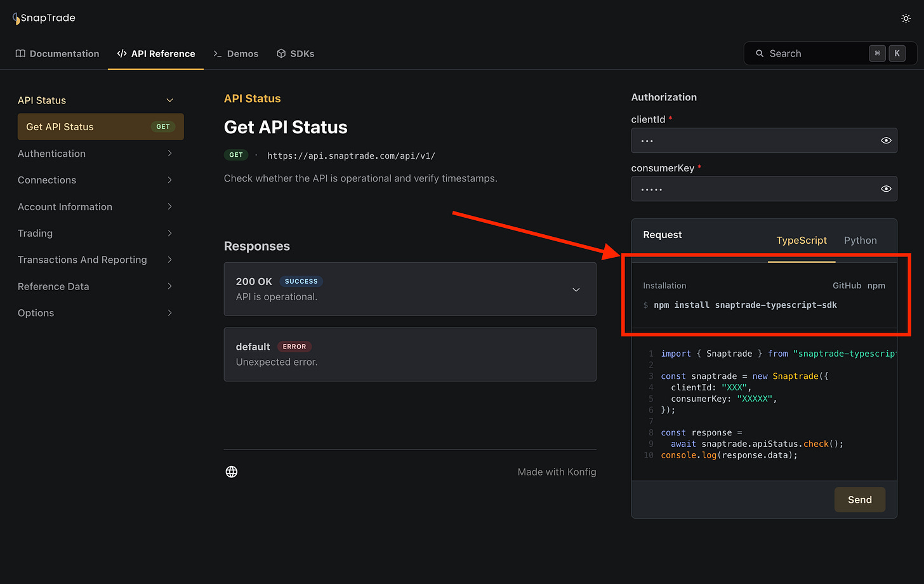
Task: Expand the Trading sidebar section
Action: click(x=169, y=233)
